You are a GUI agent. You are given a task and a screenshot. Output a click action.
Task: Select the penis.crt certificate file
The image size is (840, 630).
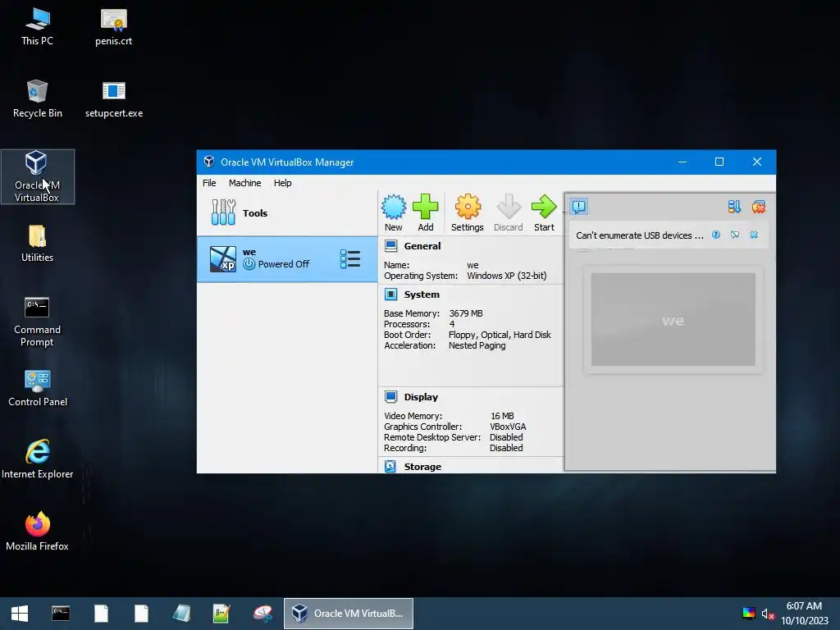pyautogui.click(x=113, y=27)
